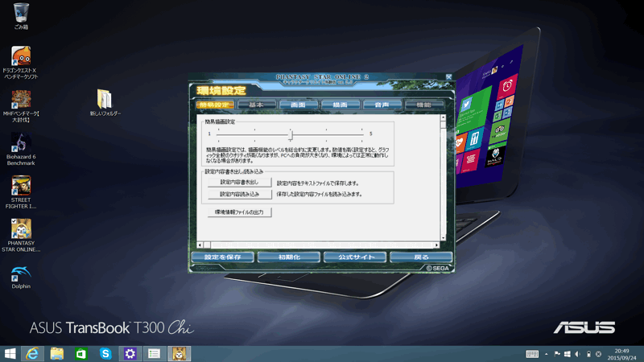Open Internet Explorer from the taskbar
This screenshot has height=362, width=644.
pyautogui.click(x=33, y=353)
